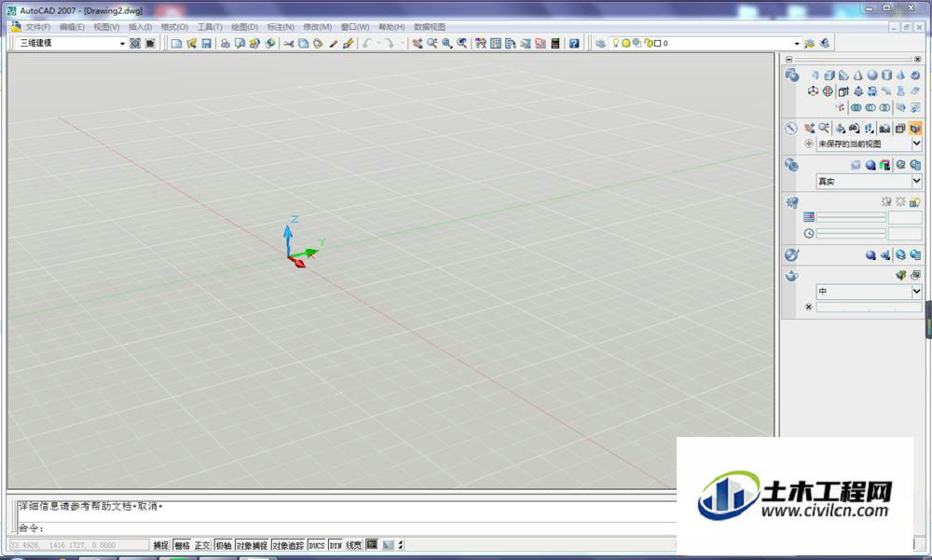Click the coordinates readout in status bar
The image size is (932, 560).
click(x=78, y=545)
